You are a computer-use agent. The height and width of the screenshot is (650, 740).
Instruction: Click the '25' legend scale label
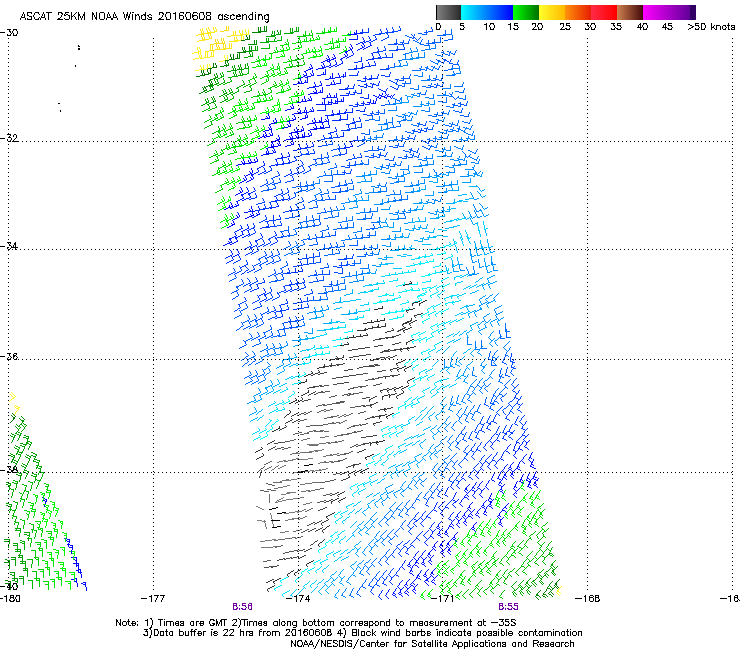[x=565, y=27]
